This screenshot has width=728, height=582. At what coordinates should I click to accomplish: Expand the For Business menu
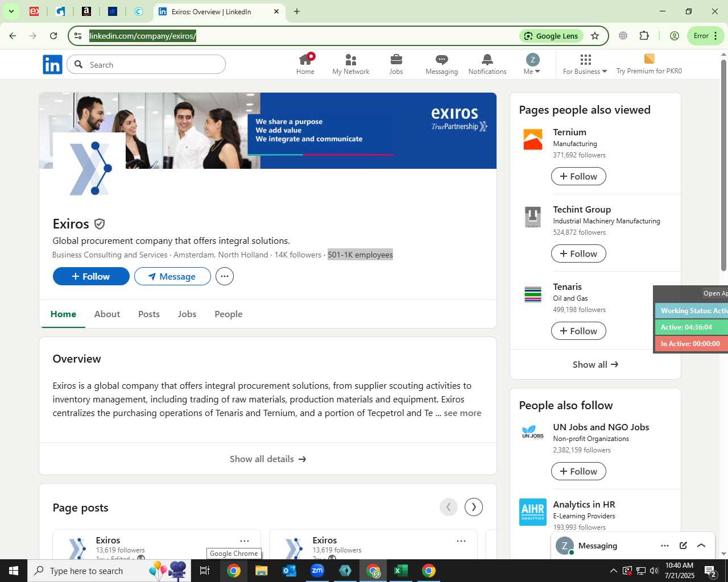[x=585, y=64]
